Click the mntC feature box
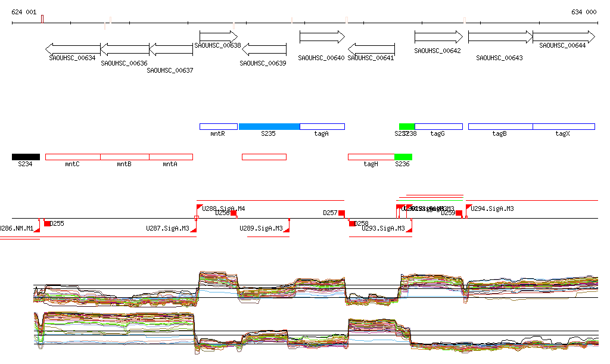 point(73,157)
